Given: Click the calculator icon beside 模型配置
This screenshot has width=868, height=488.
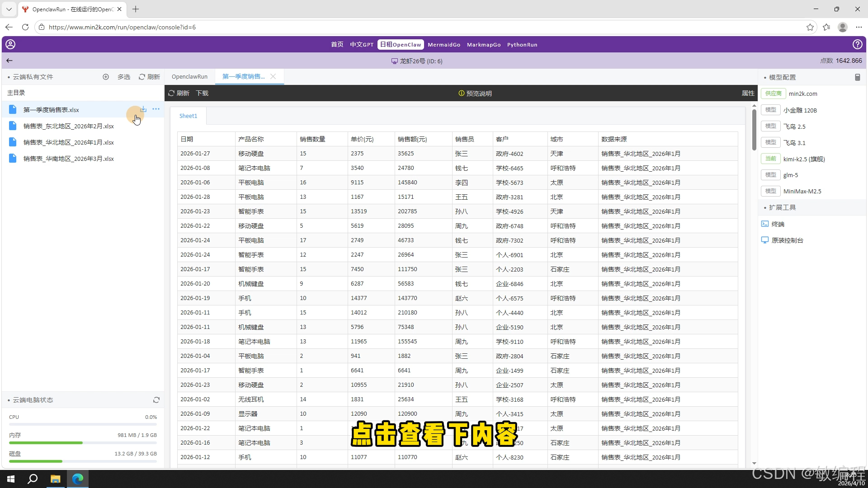Looking at the screenshot, I should pyautogui.click(x=857, y=77).
